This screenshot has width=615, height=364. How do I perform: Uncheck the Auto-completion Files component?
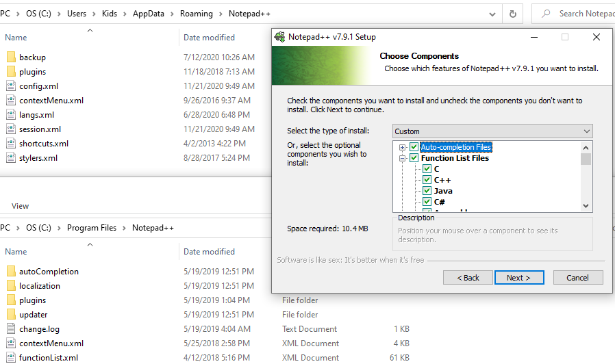click(x=414, y=147)
